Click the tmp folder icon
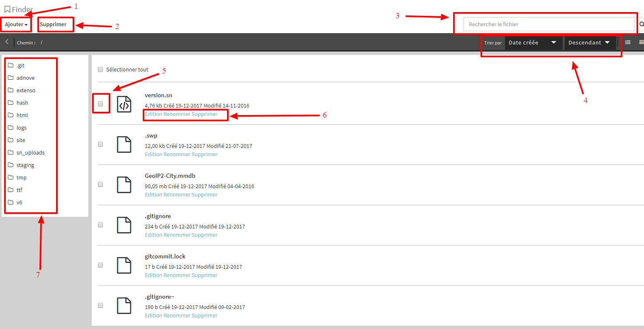 click(11, 177)
